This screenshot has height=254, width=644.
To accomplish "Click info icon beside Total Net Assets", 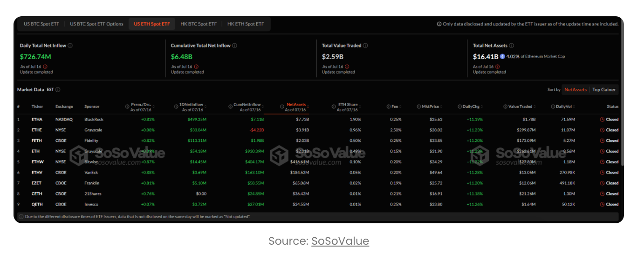I will point(511,46).
